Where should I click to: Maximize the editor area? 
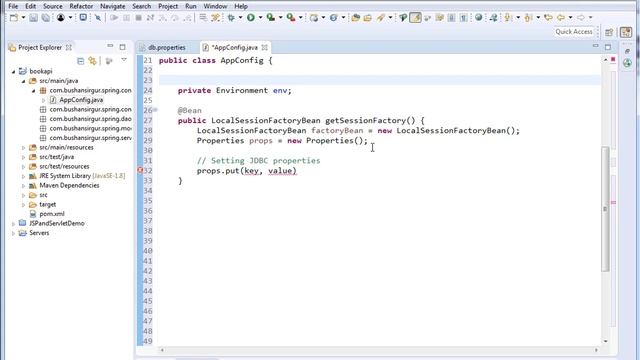click(608, 47)
